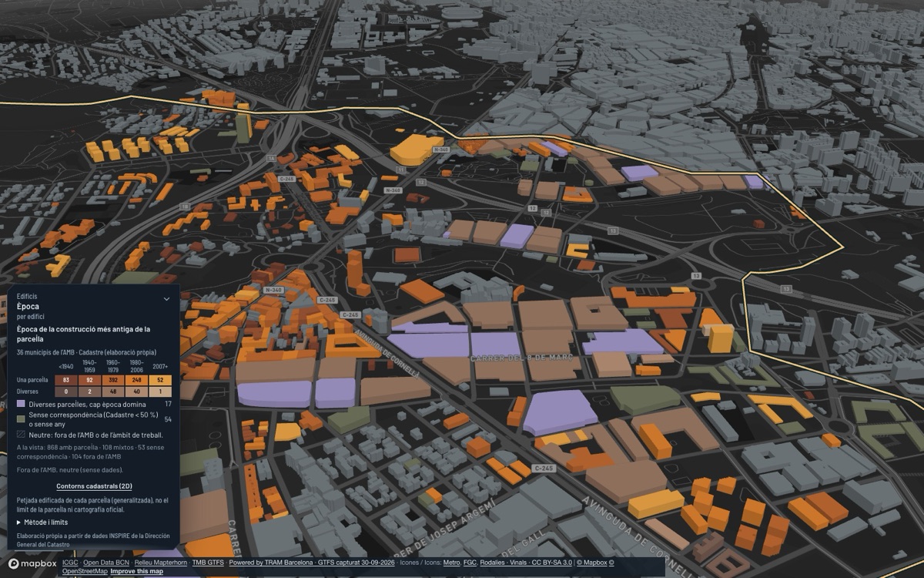Screen dimensions: 924x578
Task: Open the OpenStreetMap attribution link
Action: tap(85, 571)
